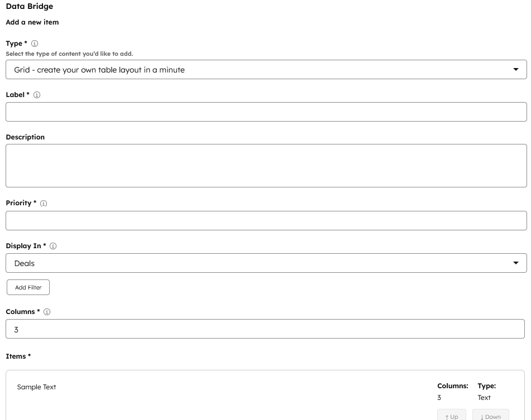Focus the Priority input field
The image size is (531, 420).
[266, 220]
